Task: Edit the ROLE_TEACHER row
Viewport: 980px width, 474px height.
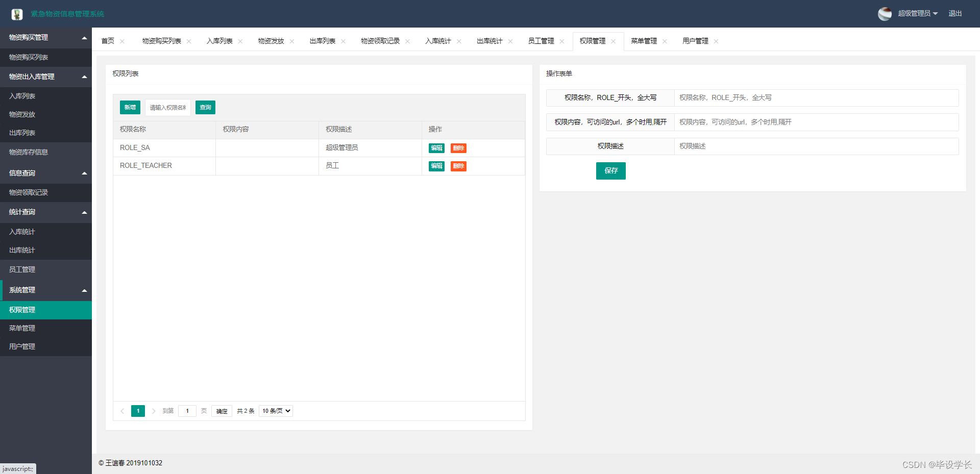Action: coord(436,166)
